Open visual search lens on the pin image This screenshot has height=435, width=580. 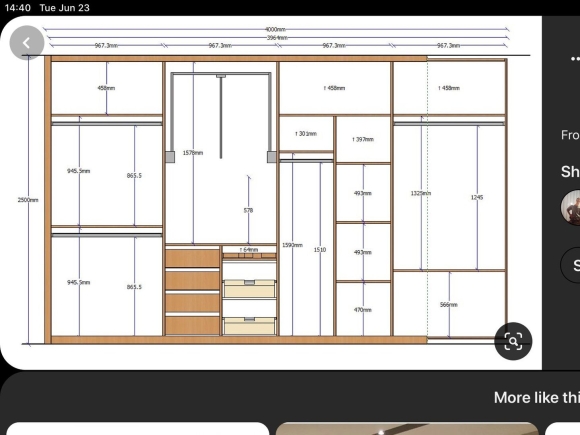click(x=513, y=341)
